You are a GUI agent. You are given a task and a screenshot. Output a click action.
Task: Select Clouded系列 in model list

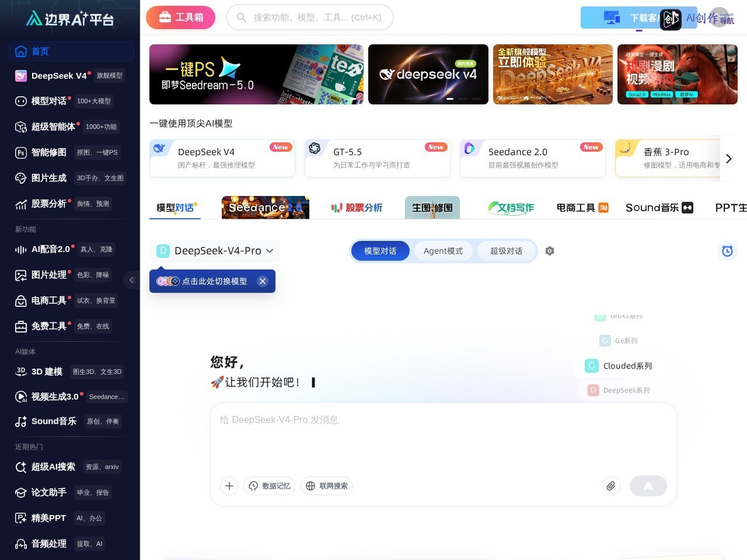(x=619, y=366)
